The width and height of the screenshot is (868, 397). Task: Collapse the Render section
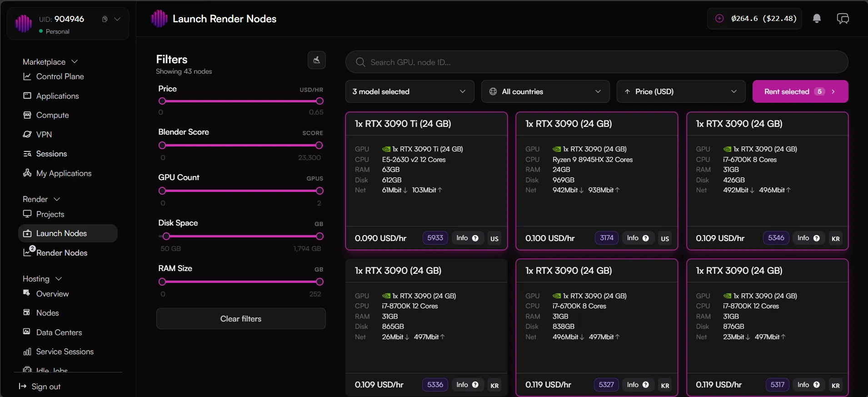coord(57,199)
